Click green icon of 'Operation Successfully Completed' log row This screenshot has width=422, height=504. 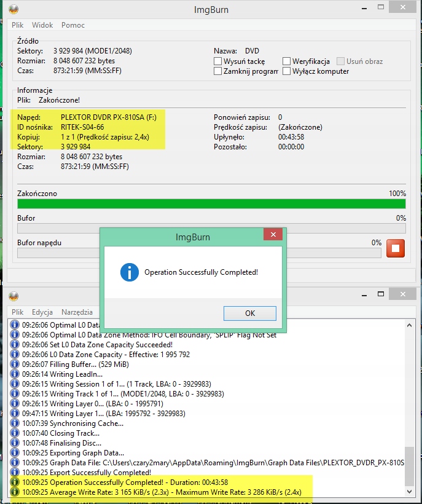point(15,482)
